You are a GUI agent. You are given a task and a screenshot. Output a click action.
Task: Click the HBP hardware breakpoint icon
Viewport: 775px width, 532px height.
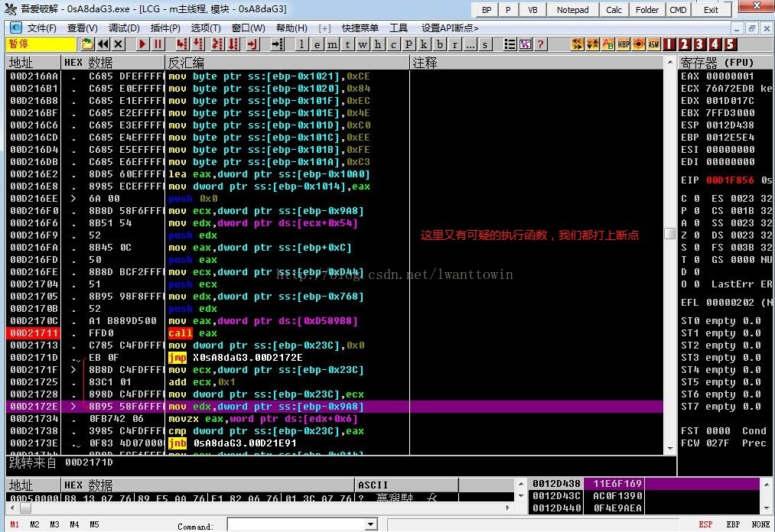click(624, 44)
